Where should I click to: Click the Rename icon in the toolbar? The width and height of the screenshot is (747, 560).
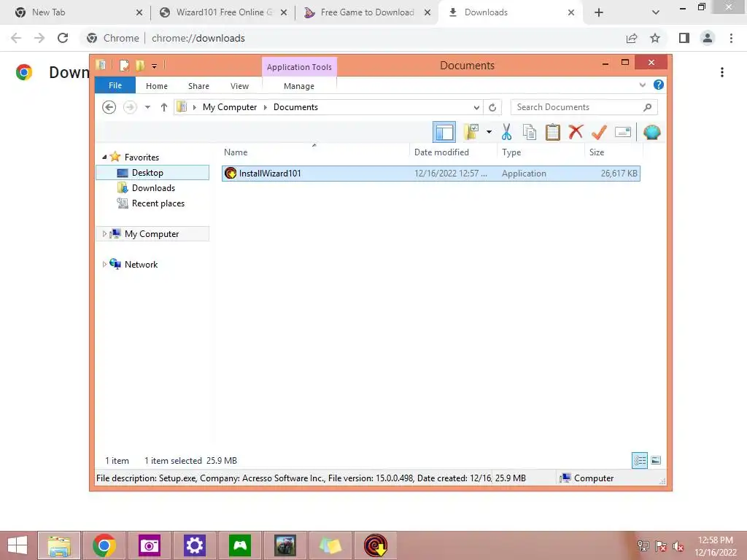pyautogui.click(x=623, y=132)
